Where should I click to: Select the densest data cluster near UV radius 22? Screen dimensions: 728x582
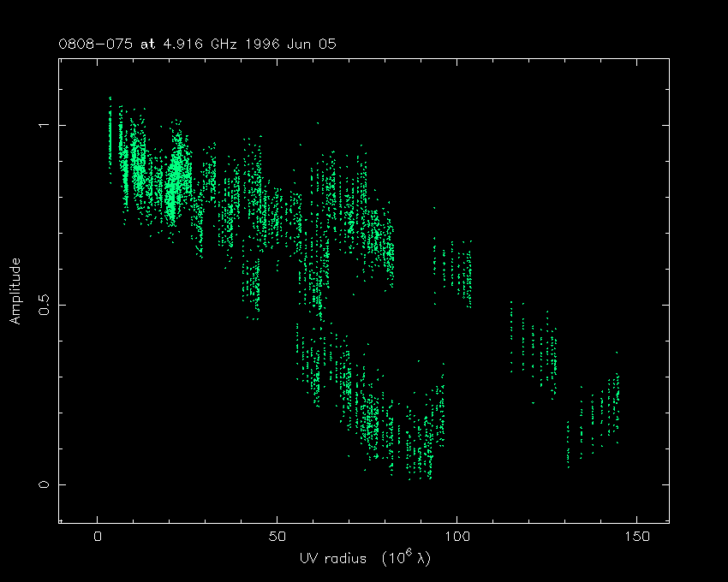[x=177, y=171]
